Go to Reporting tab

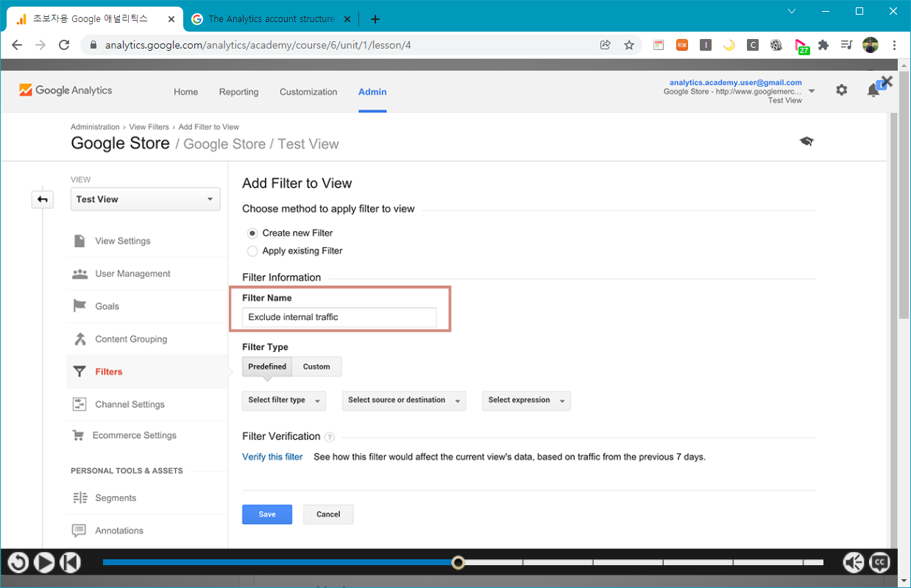pyautogui.click(x=238, y=92)
